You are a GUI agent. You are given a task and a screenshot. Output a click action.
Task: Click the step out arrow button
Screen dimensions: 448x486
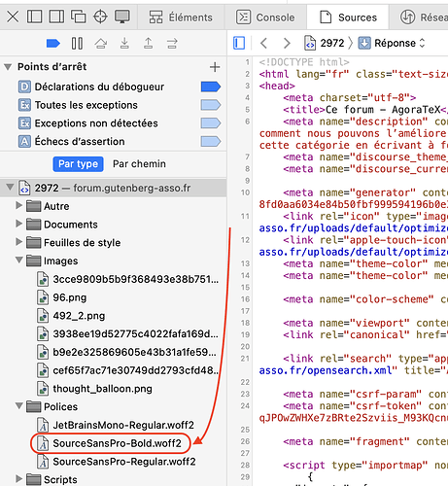click(148, 44)
